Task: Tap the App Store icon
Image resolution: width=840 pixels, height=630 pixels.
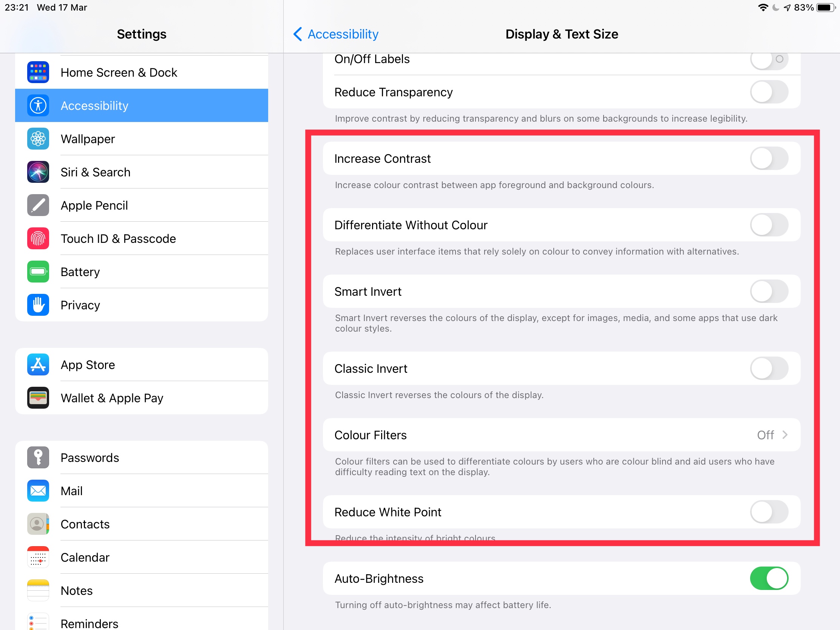Action: point(38,364)
